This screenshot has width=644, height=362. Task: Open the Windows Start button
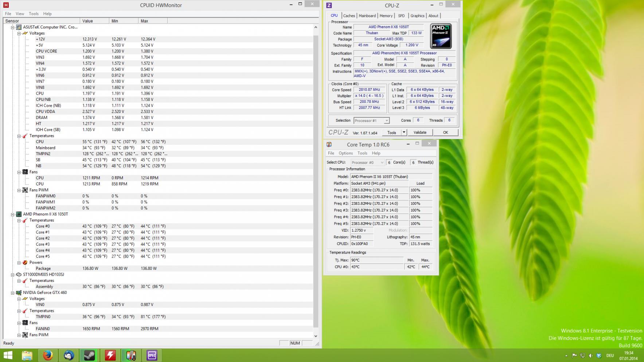(8, 355)
